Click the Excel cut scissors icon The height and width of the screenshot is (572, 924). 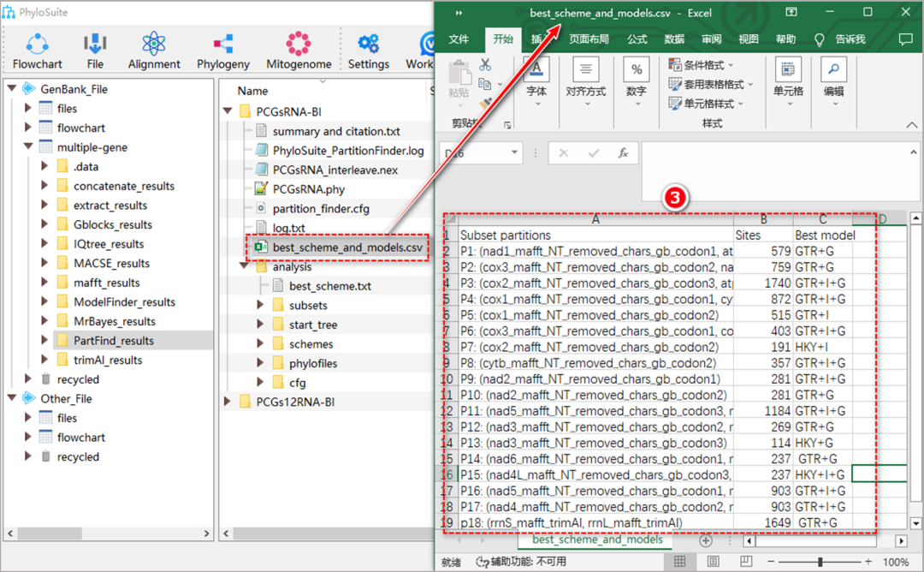tap(485, 64)
